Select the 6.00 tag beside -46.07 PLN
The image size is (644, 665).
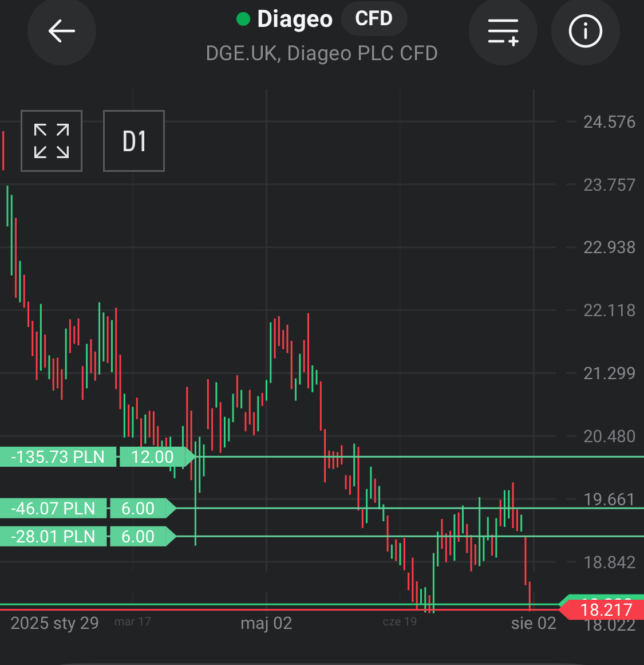click(x=143, y=508)
